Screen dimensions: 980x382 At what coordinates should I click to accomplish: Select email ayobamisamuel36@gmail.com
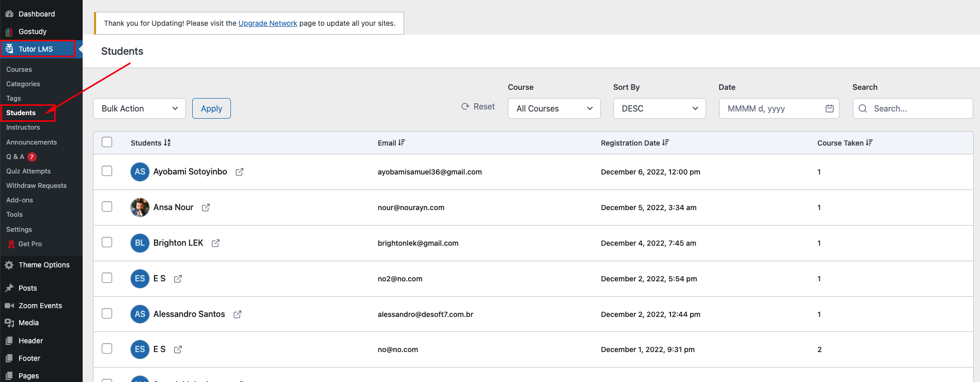click(x=430, y=172)
